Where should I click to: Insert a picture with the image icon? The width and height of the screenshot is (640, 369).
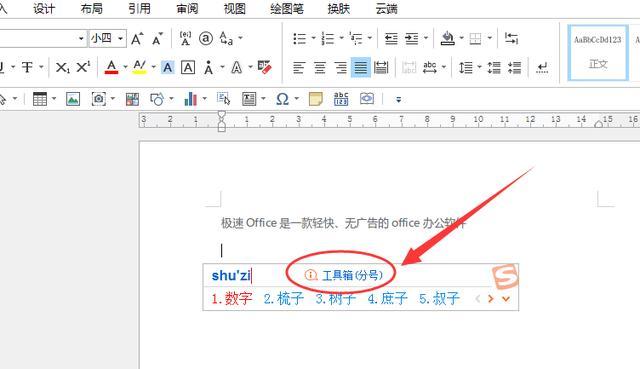click(73, 99)
